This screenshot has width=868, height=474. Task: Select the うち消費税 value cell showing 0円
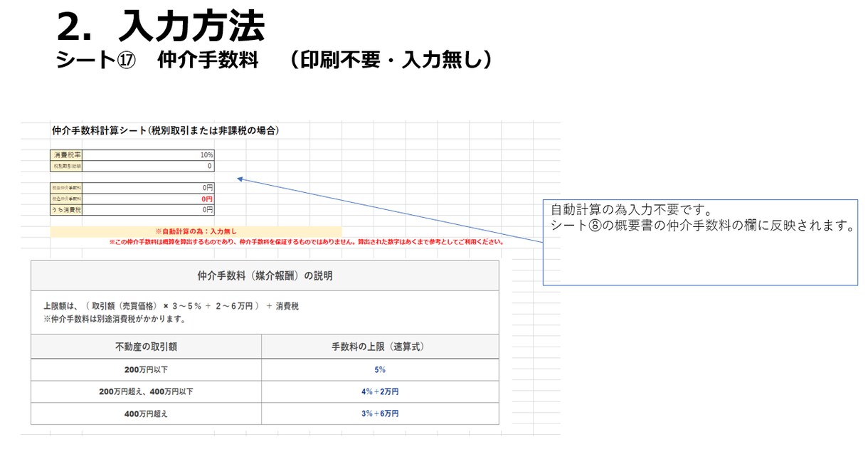(148, 210)
